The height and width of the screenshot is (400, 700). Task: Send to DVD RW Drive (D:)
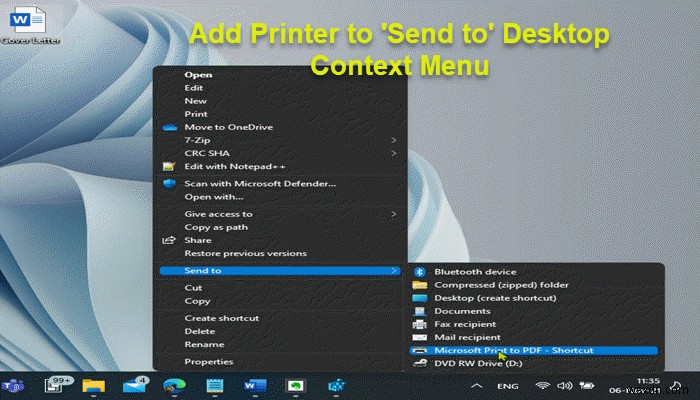(x=478, y=363)
